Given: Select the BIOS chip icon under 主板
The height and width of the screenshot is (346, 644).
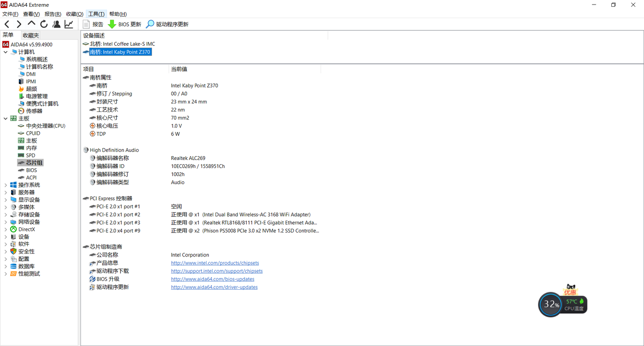Looking at the screenshot, I should [21, 170].
